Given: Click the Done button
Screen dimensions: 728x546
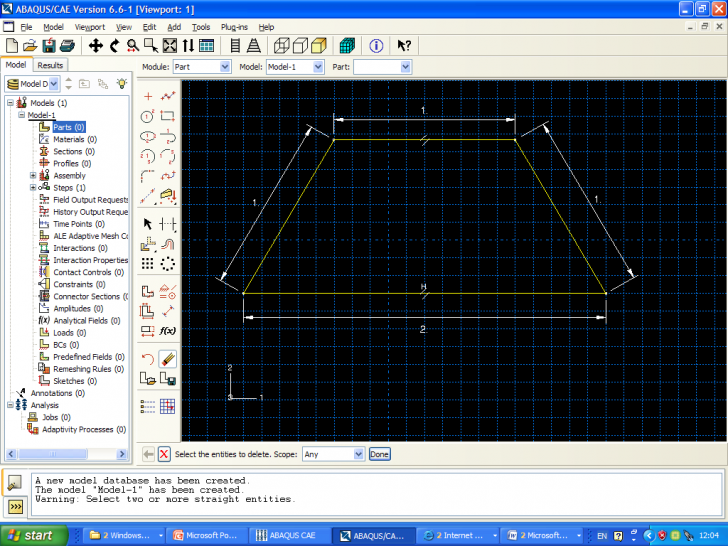Looking at the screenshot, I should point(380,454).
